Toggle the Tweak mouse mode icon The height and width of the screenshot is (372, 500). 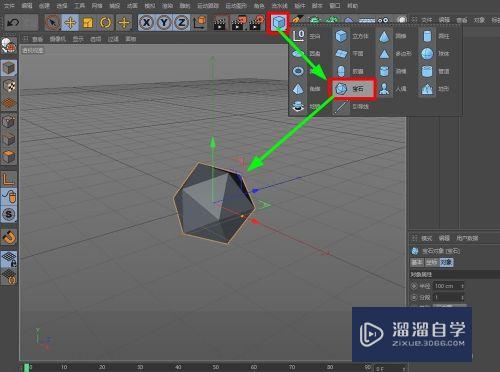(x=9, y=197)
